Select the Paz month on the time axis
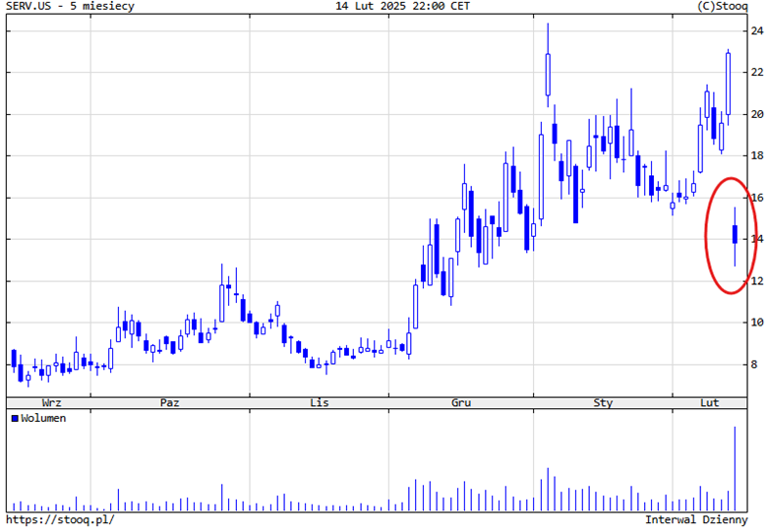767x532 pixels. [170, 403]
